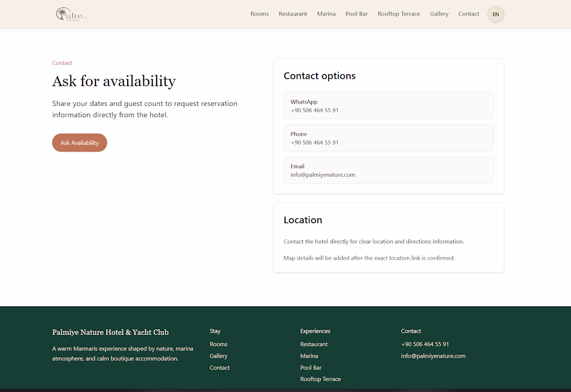Click the 'Contact the hotel directly' location text
This screenshot has width=571, height=392.
374,242
